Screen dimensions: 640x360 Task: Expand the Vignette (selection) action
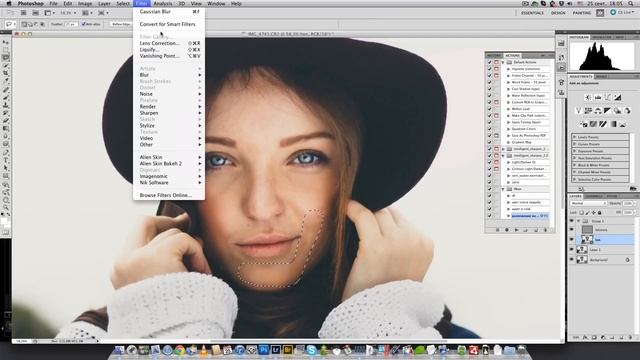pyautogui.click(x=509, y=69)
